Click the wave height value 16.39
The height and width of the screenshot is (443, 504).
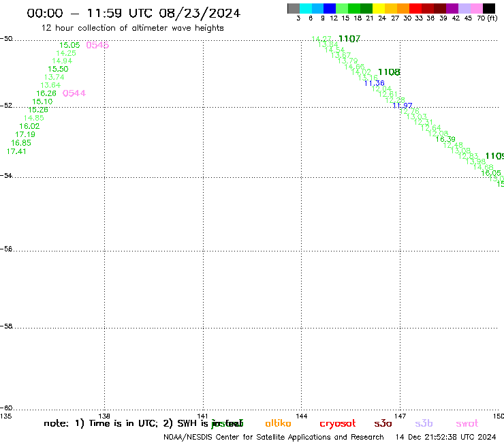point(445,139)
